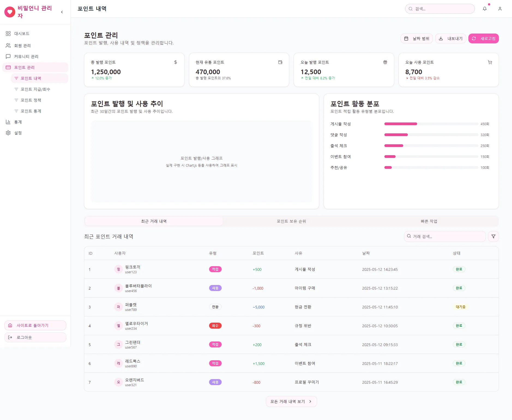512x420 pixels.
Task: Click 사이트로 돌아가기 button
Action: (x=35, y=325)
